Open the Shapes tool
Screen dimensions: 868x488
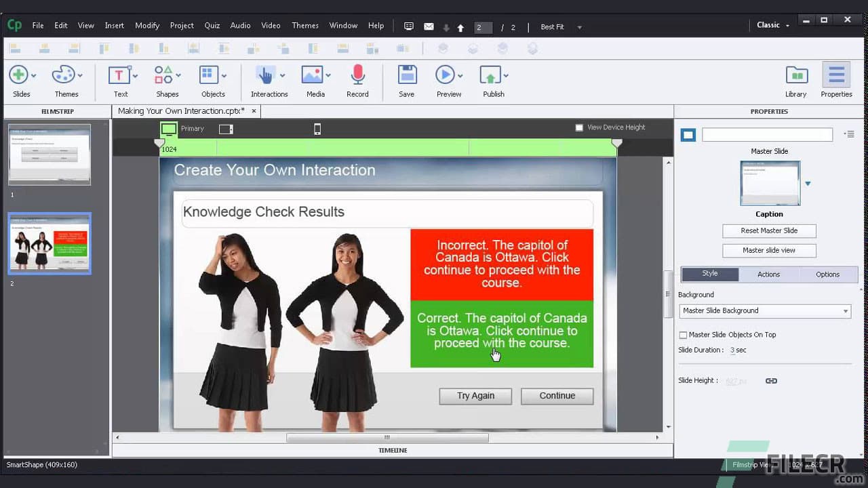(164, 77)
